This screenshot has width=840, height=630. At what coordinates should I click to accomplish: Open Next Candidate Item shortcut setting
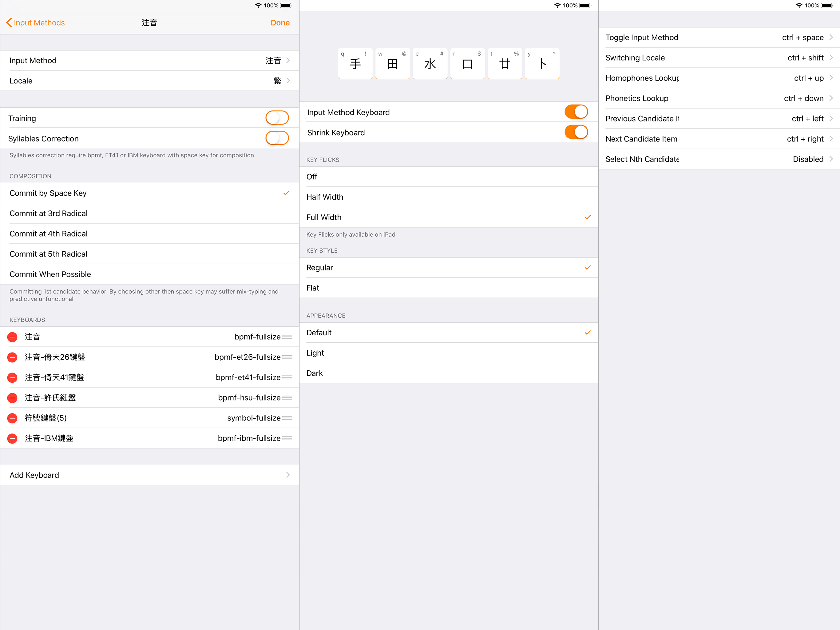(x=719, y=139)
